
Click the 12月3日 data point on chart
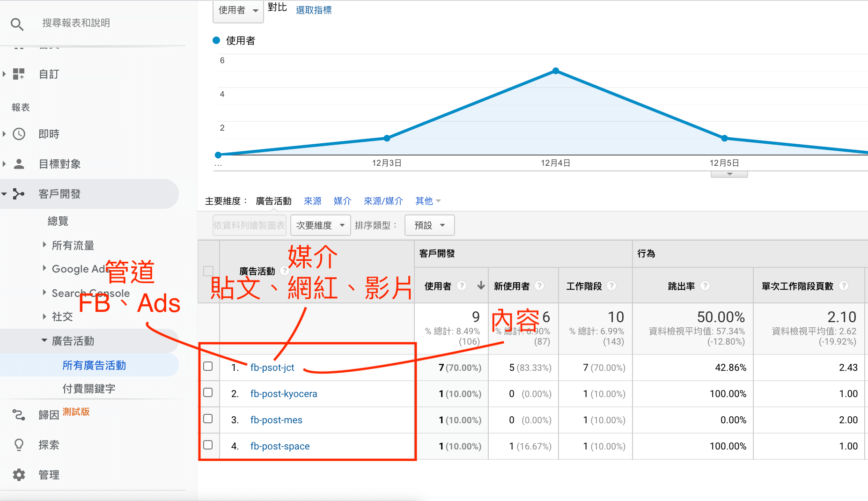[387, 138]
